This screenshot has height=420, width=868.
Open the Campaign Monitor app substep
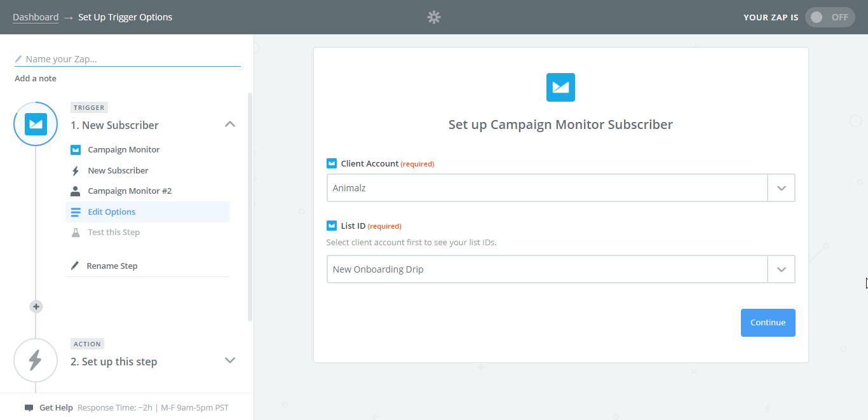tap(124, 150)
